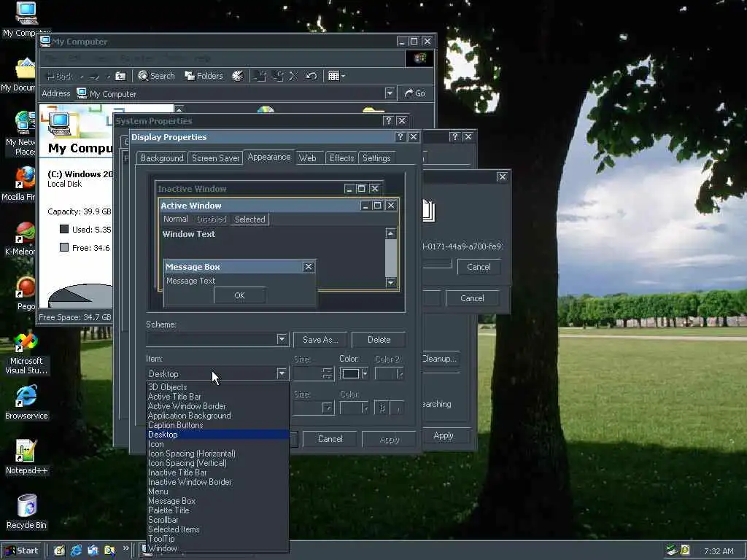
Task: Open the font Color swatch picker
Action: coord(355,408)
